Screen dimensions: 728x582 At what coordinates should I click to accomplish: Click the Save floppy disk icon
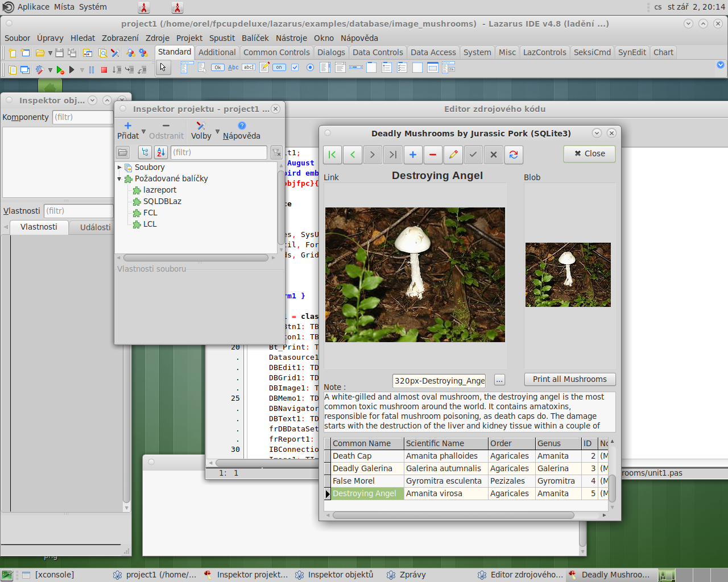point(59,53)
